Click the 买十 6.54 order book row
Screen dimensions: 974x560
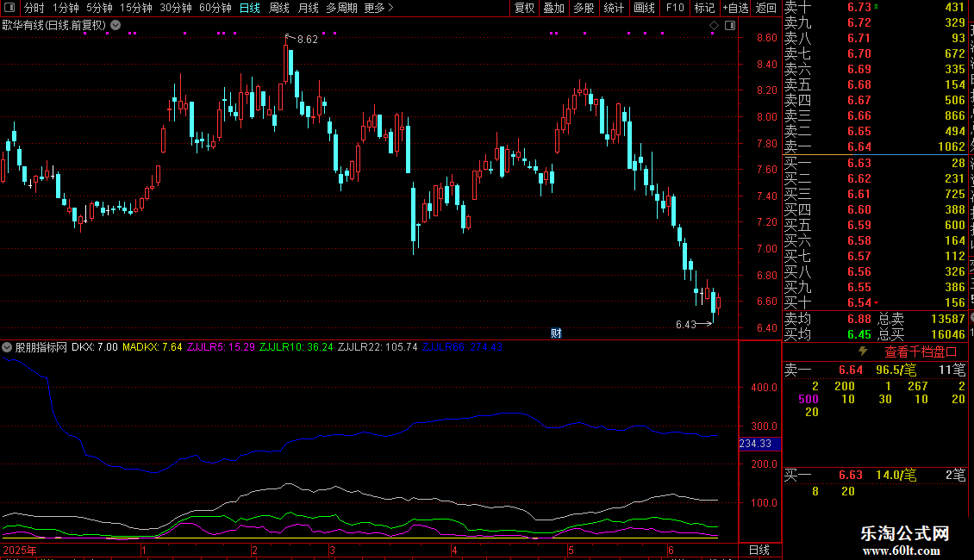(x=875, y=302)
